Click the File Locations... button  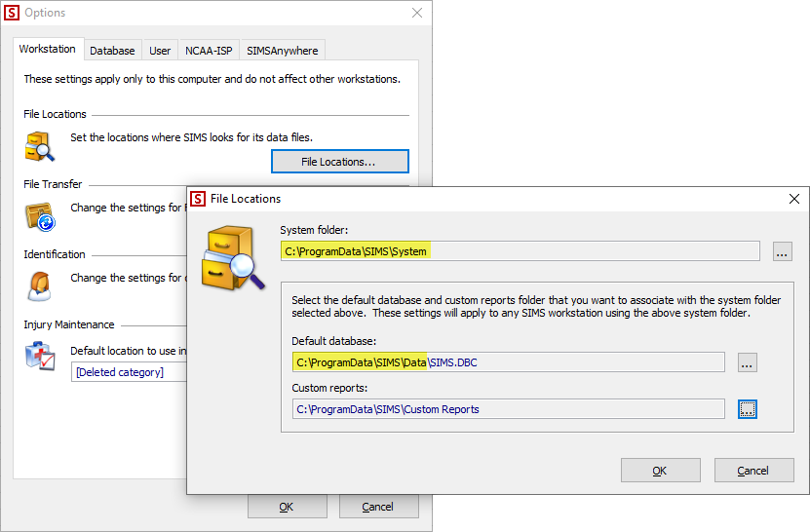[340, 162]
